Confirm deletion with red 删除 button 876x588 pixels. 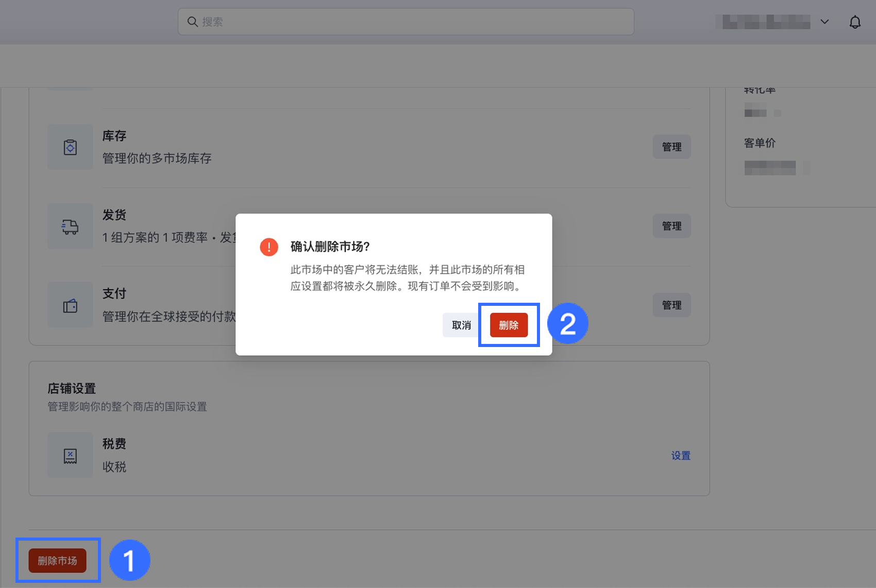click(509, 325)
